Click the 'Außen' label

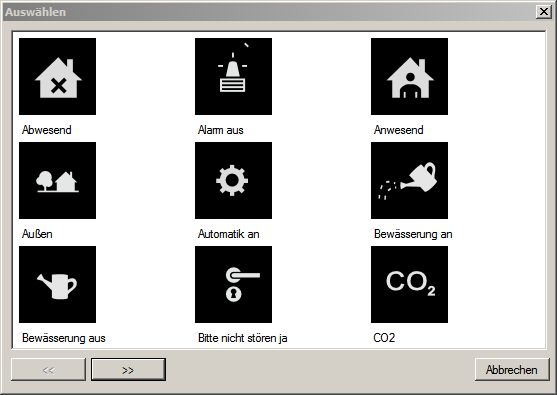click(37, 234)
